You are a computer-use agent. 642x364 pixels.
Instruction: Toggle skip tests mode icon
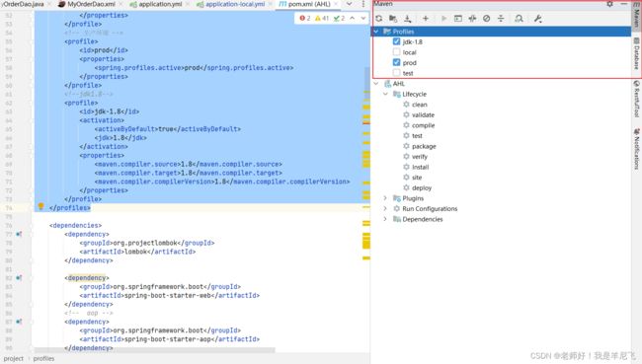pos(486,19)
